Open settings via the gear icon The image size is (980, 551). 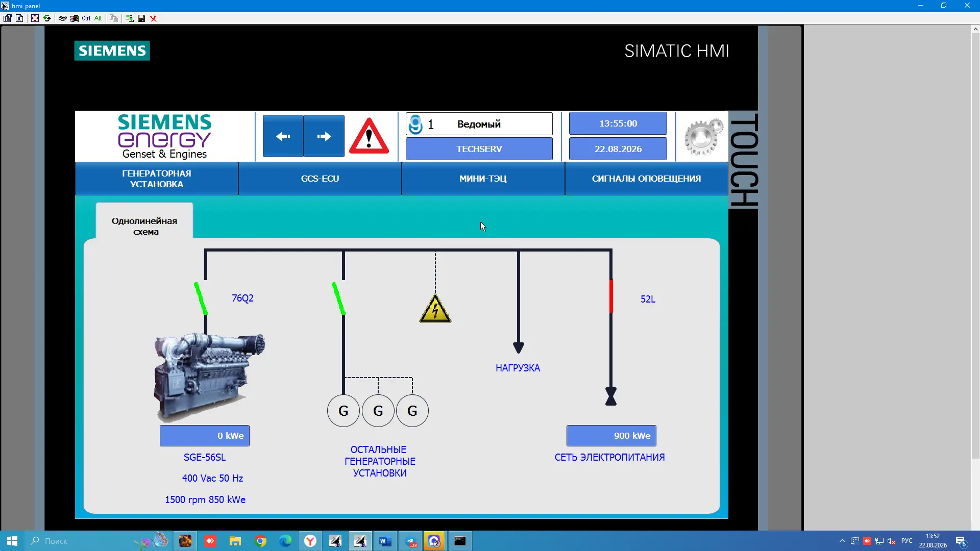(703, 137)
